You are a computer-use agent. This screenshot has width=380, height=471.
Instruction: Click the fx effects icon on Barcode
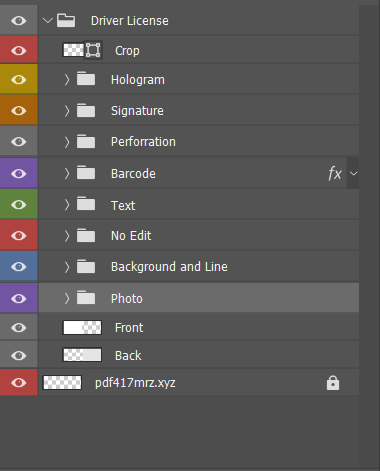coord(335,173)
